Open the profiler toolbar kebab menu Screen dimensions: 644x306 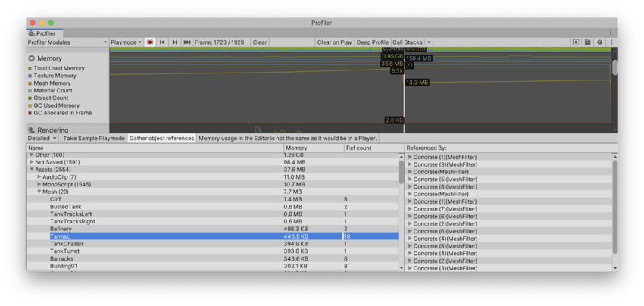pos(611,42)
